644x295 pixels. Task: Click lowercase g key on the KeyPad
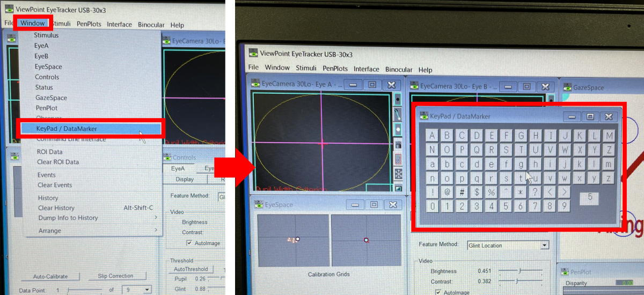[x=521, y=165]
